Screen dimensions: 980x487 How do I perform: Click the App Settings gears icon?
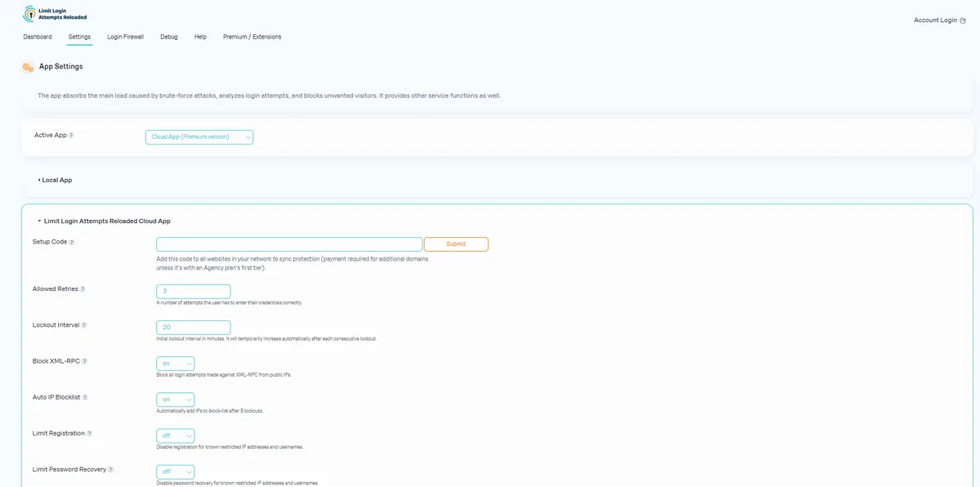[x=28, y=67]
